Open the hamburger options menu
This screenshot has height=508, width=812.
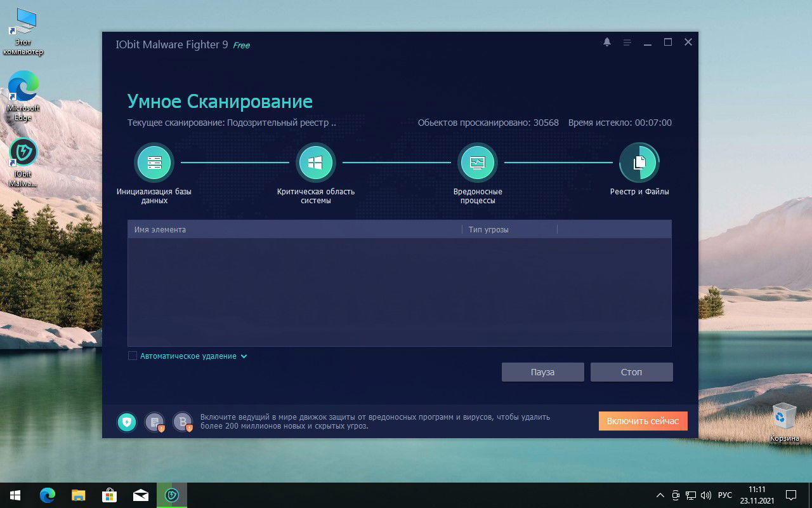pos(627,43)
